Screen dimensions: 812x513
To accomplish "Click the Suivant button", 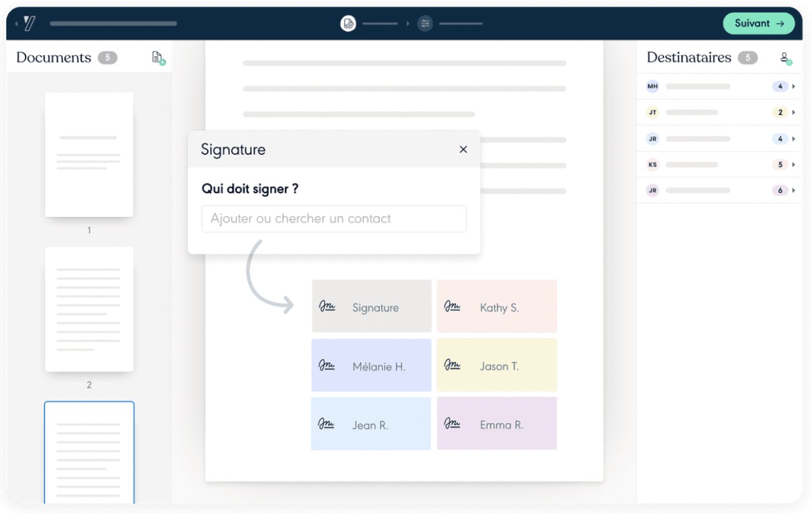I will [x=759, y=23].
